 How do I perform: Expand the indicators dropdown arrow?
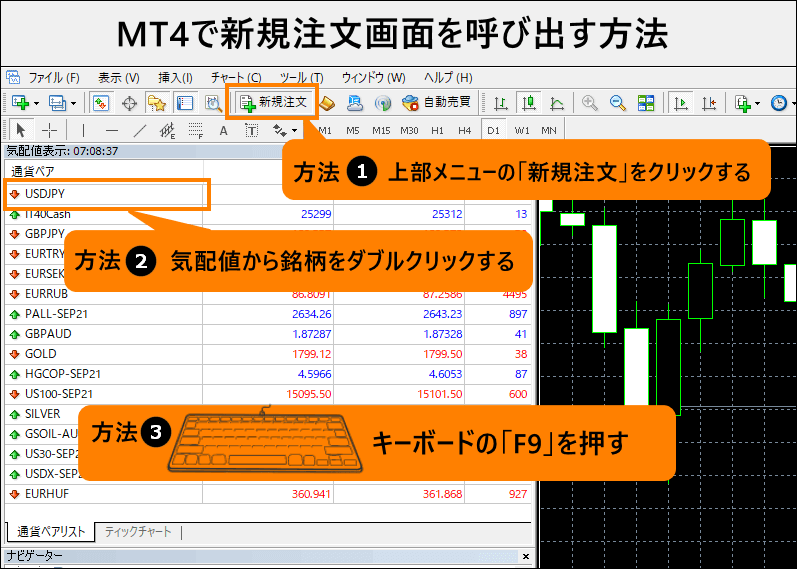click(758, 104)
